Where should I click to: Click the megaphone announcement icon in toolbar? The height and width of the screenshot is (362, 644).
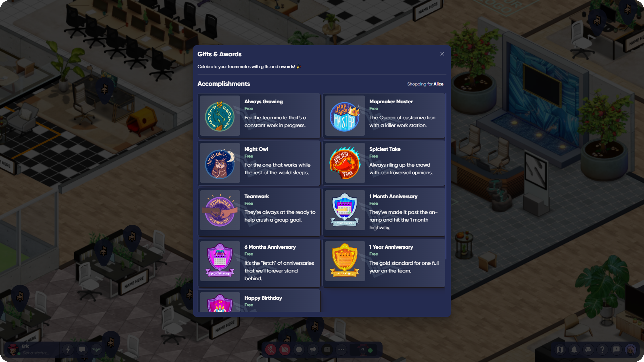click(x=313, y=350)
